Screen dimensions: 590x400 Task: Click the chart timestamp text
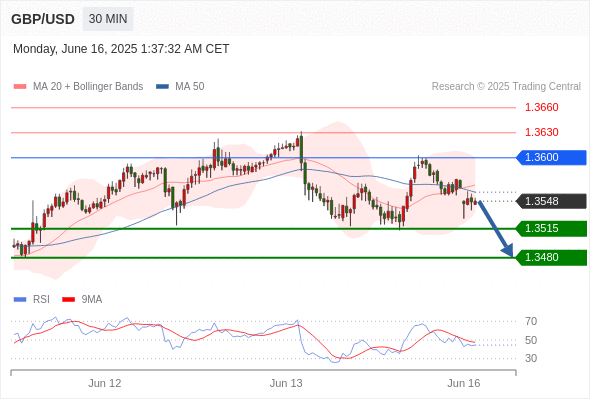(x=121, y=49)
